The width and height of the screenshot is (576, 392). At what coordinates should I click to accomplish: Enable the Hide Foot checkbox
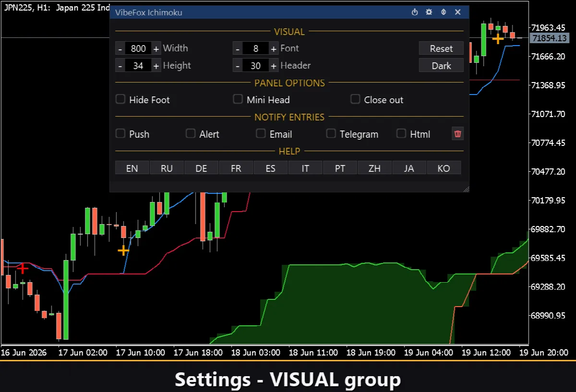coord(120,99)
